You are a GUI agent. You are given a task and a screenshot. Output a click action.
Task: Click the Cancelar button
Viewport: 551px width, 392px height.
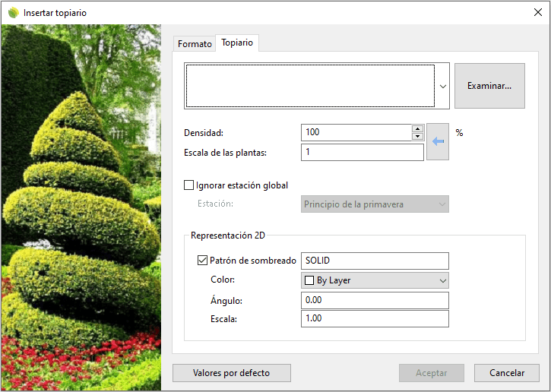pos(507,373)
